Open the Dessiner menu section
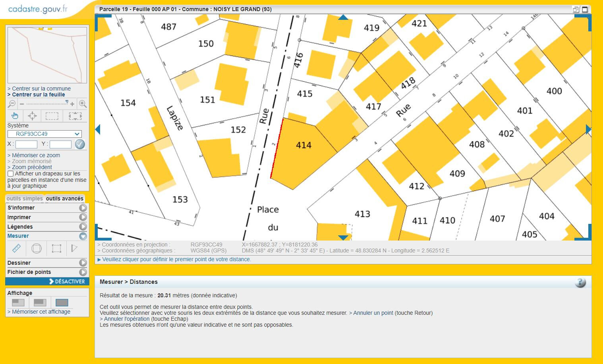The image size is (603, 364). pyautogui.click(x=83, y=263)
